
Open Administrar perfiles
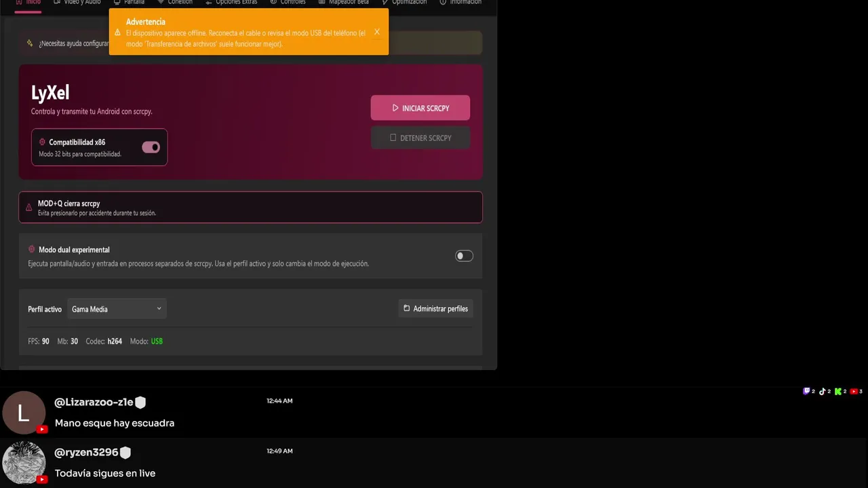[435, 308]
